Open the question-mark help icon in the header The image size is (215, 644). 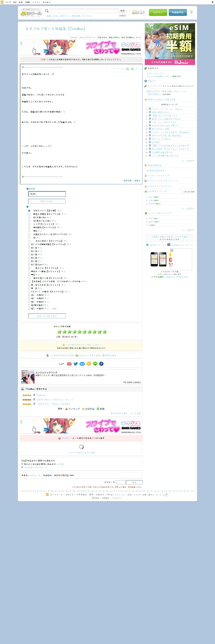191,12
